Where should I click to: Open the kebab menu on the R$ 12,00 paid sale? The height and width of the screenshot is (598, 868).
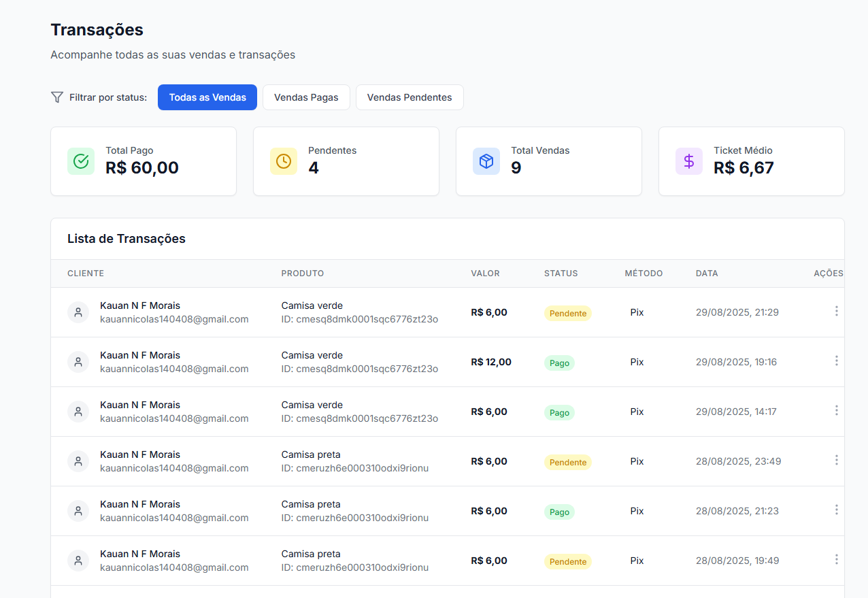(x=837, y=361)
